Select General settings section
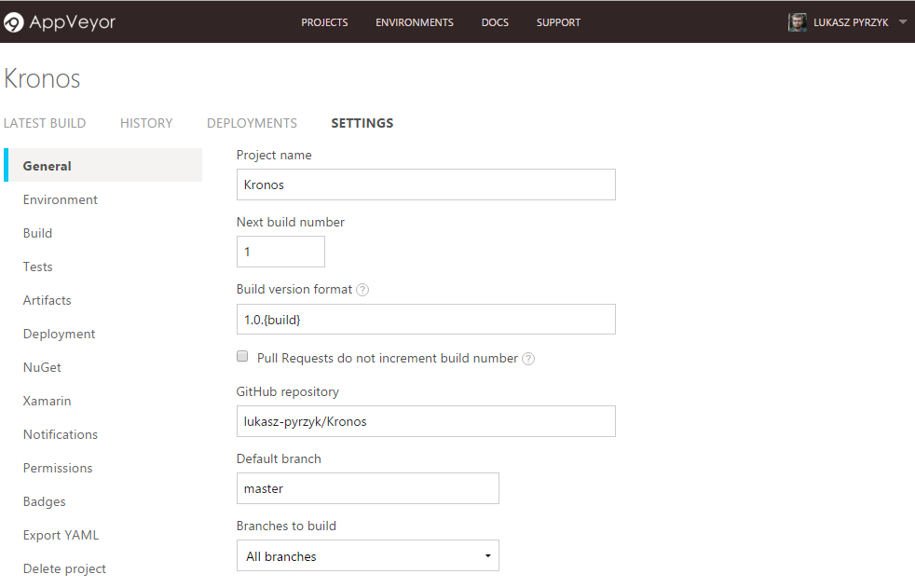 click(103, 166)
